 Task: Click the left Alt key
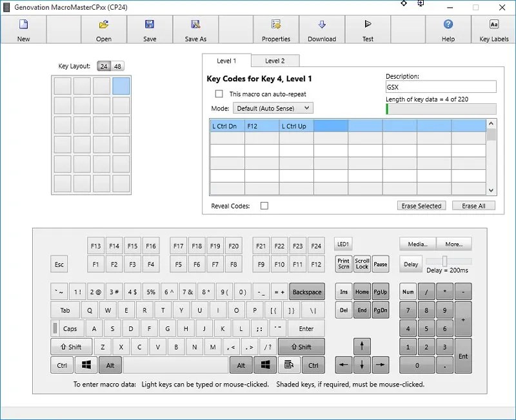[110, 365]
